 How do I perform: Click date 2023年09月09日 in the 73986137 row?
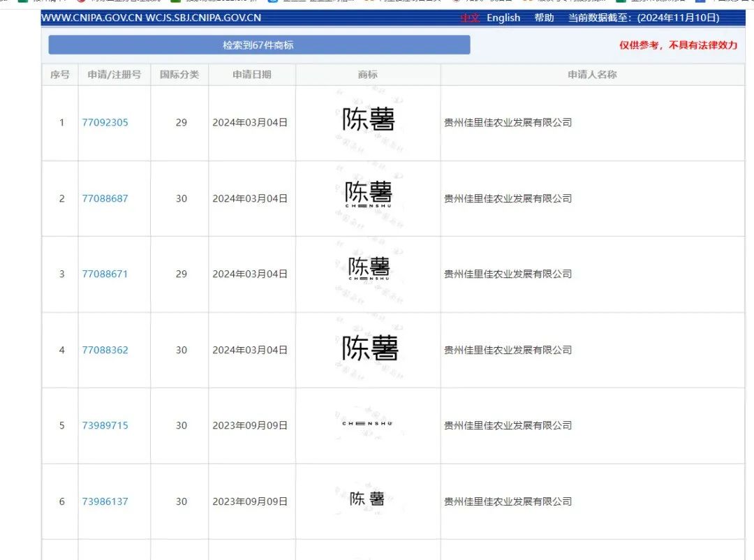tap(250, 501)
